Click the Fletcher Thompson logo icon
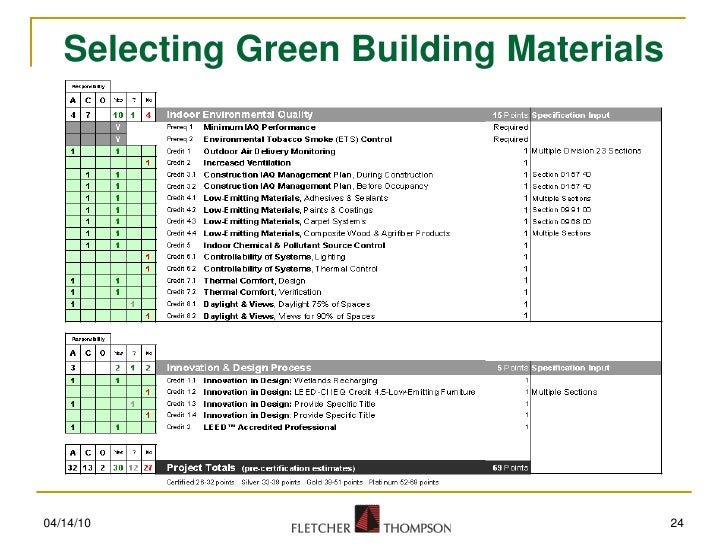This screenshot has width=728, height=546. coord(367,519)
